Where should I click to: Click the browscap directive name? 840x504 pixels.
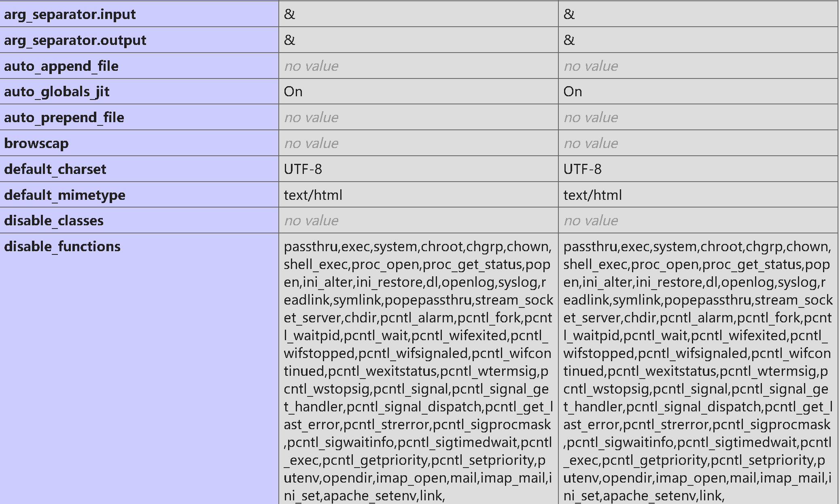coord(36,144)
